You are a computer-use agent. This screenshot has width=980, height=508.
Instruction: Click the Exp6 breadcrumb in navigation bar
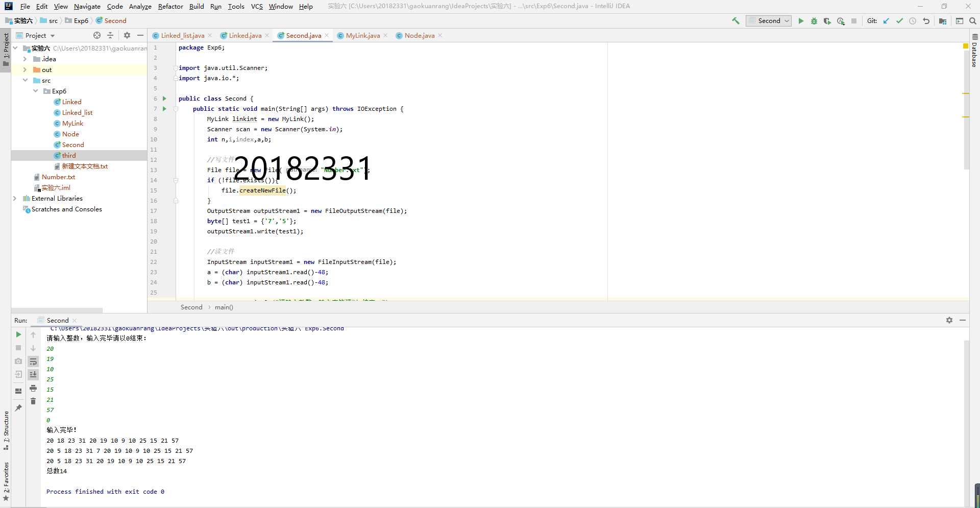pyautogui.click(x=81, y=20)
